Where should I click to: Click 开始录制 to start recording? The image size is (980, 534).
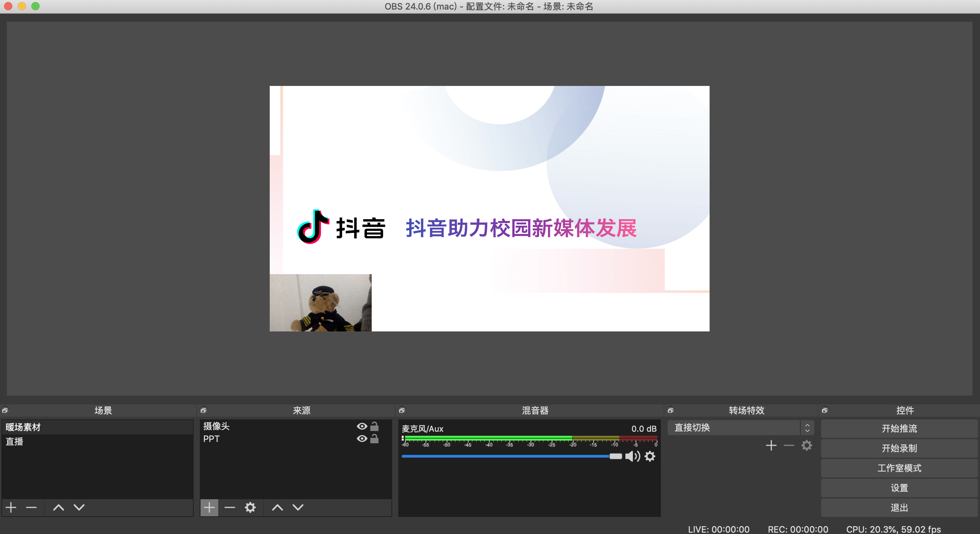click(x=899, y=448)
